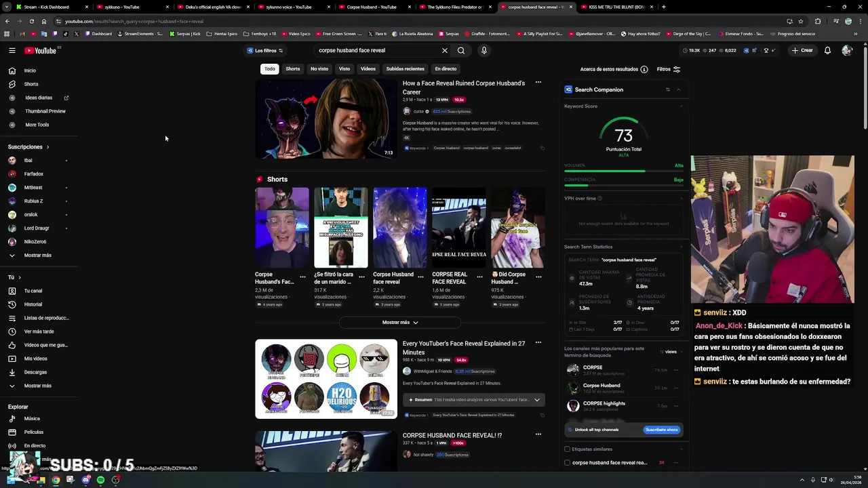Open Thumbnail Preview in the sidebar

pos(38,111)
